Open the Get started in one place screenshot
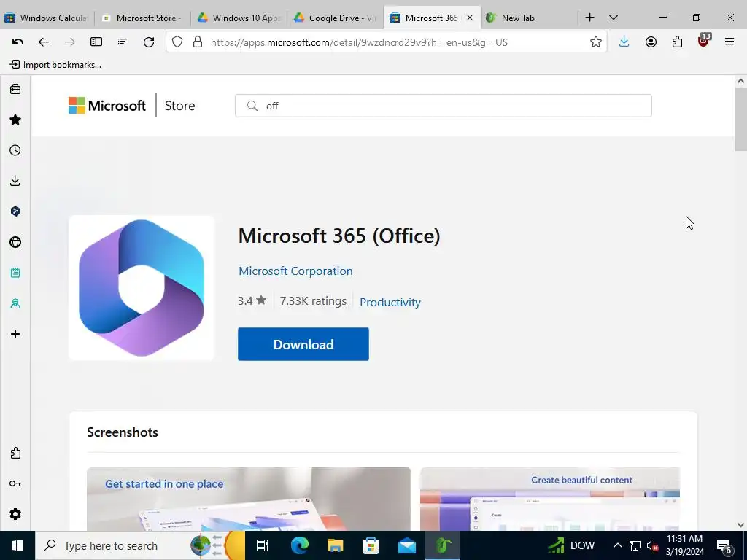 coord(249,499)
